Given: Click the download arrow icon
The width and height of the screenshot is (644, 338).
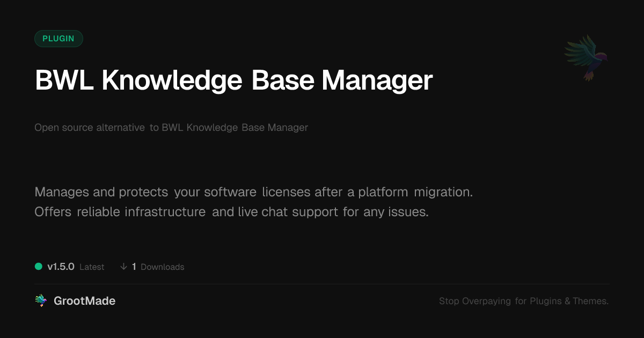Looking at the screenshot, I should coord(123,267).
